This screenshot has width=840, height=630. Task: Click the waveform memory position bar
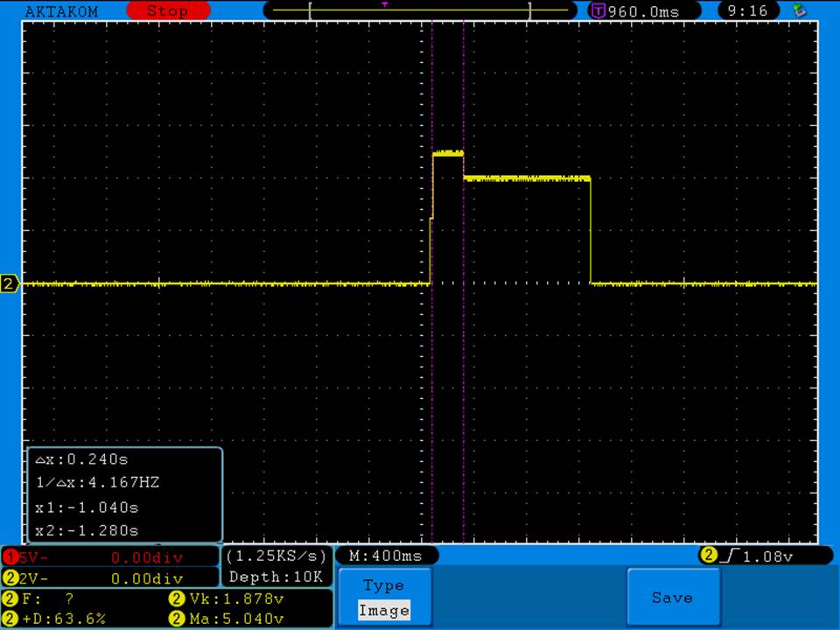coord(420,11)
